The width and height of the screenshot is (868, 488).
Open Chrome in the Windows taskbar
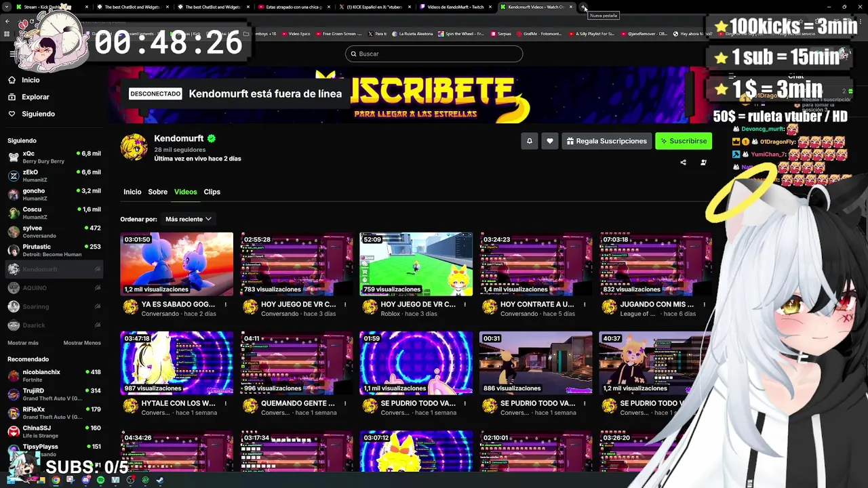pyautogui.click(x=56, y=480)
